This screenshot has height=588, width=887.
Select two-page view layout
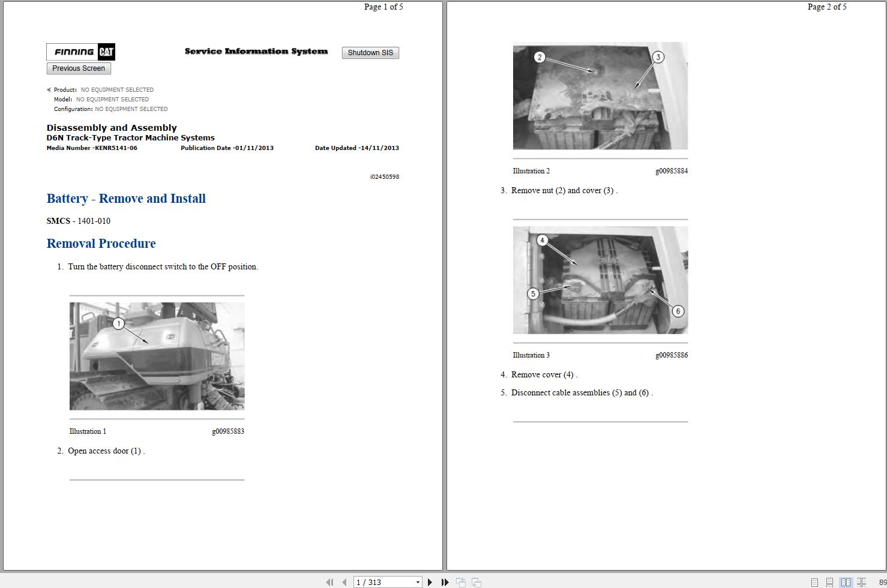coord(846,583)
